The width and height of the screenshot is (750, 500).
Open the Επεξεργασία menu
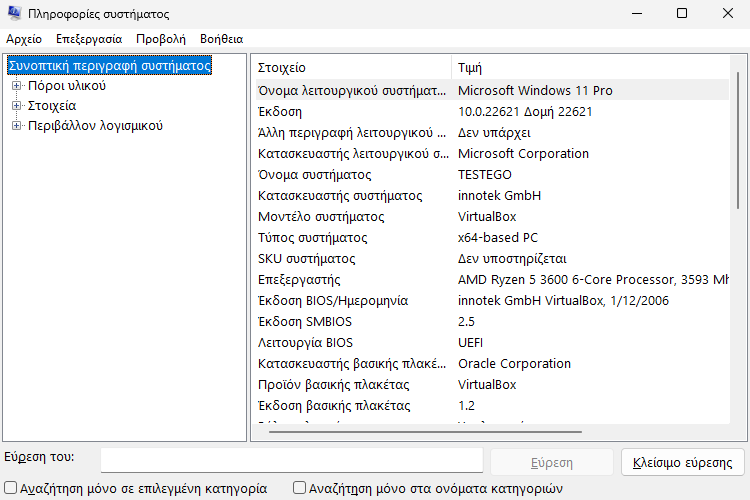[89, 39]
